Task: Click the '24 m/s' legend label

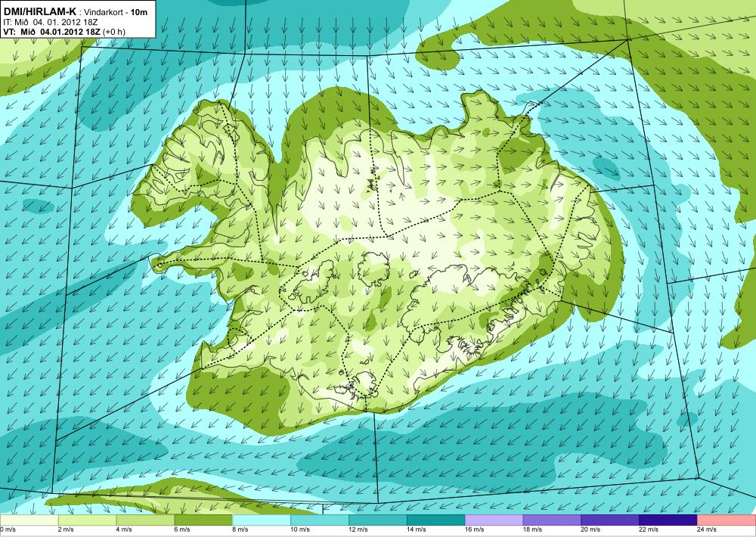Action: pos(706,529)
